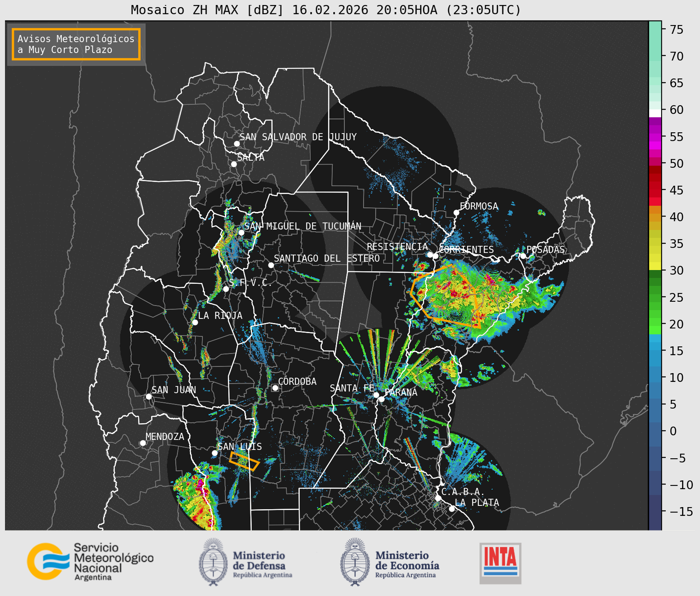Click the Ministerio de Defensa logo
Image resolution: width=700 pixels, height=596 pixels.
click(x=245, y=562)
